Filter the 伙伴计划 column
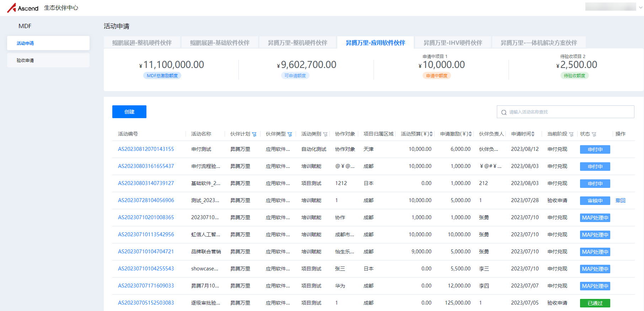This screenshot has width=644, height=311. [x=254, y=135]
